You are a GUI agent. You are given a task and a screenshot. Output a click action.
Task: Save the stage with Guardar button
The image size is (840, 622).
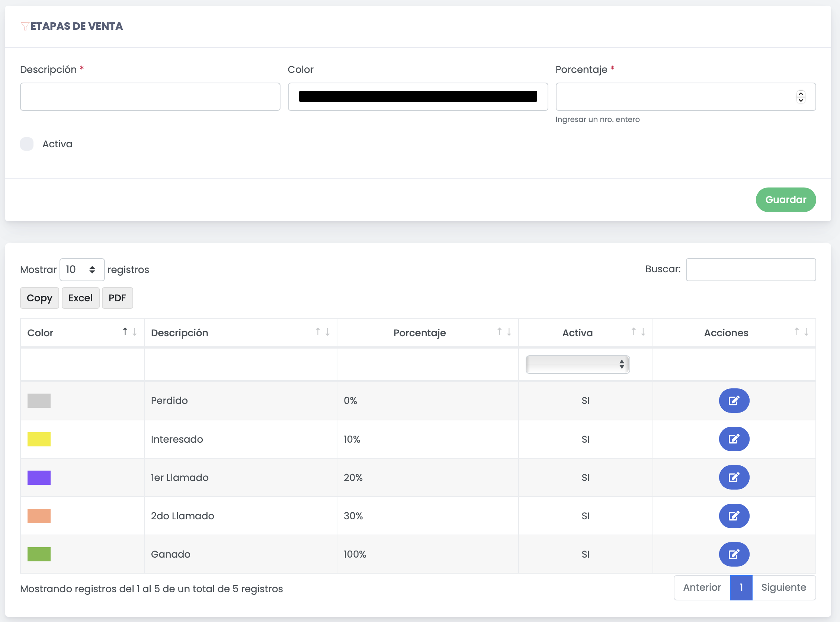786,199
